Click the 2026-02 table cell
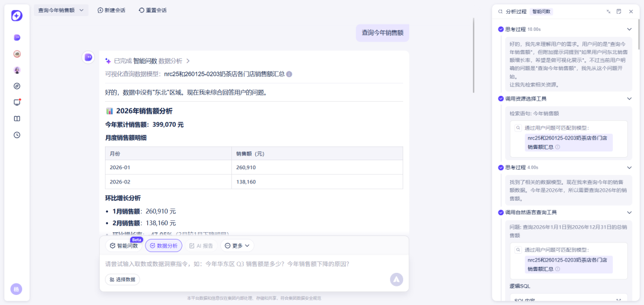Viewport: 644px width, 305px height. 168,182
